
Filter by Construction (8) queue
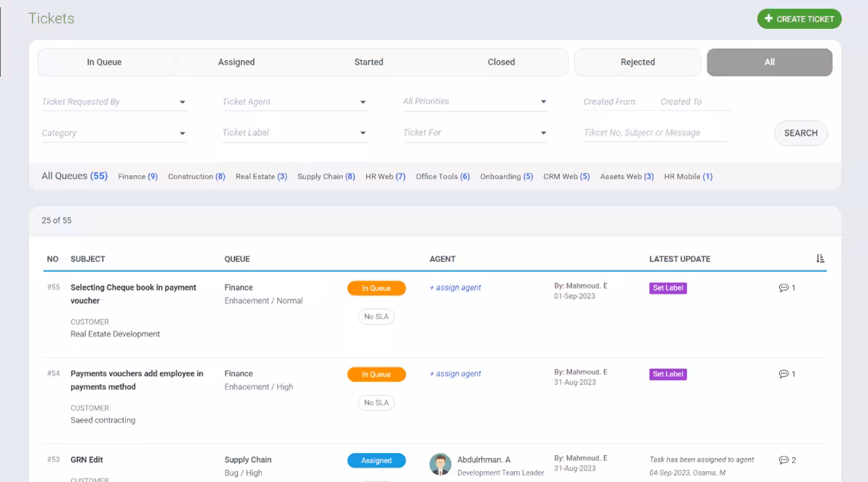click(x=197, y=177)
